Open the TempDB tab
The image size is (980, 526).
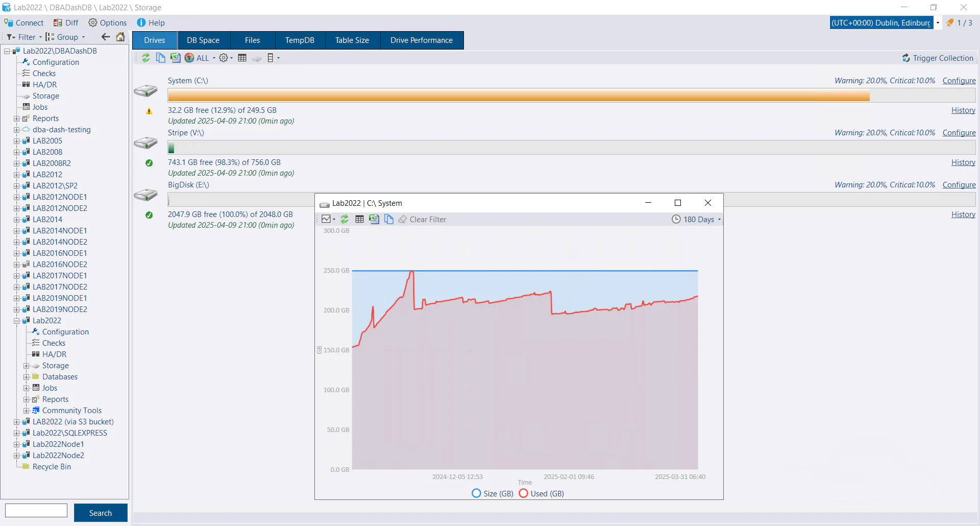(x=300, y=40)
